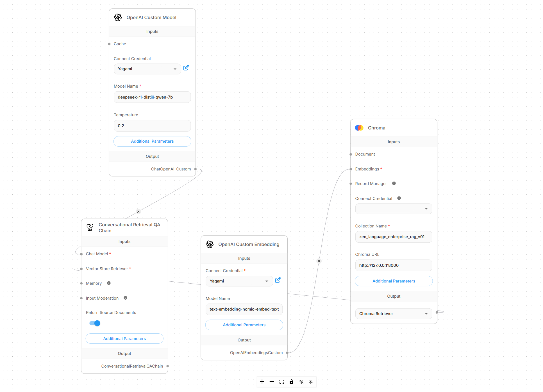Screen dimensions: 543x392
Task: Click the Chroma node title
Action: [x=376, y=128]
